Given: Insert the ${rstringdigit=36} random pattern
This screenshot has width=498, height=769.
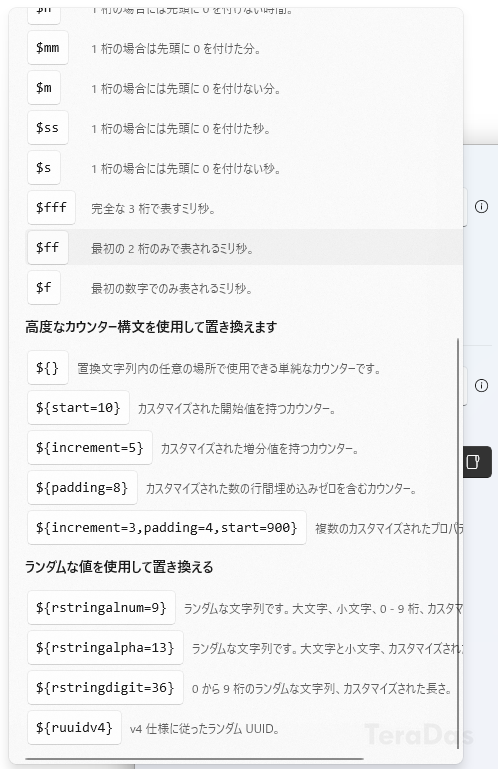Looking at the screenshot, I should pos(105,688).
